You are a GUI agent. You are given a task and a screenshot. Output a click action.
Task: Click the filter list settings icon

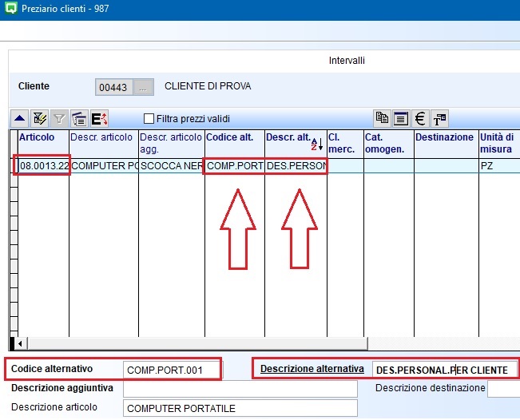pyautogui.click(x=79, y=119)
